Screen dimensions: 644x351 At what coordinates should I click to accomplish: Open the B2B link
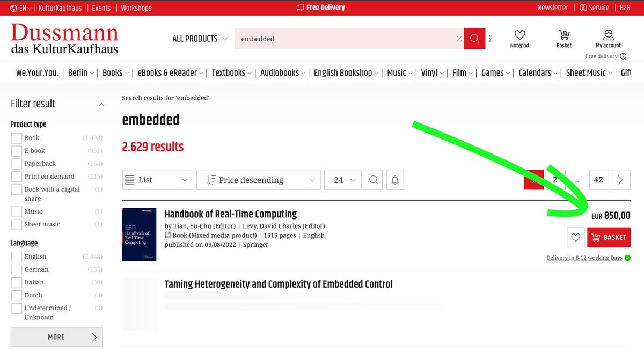point(625,8)
